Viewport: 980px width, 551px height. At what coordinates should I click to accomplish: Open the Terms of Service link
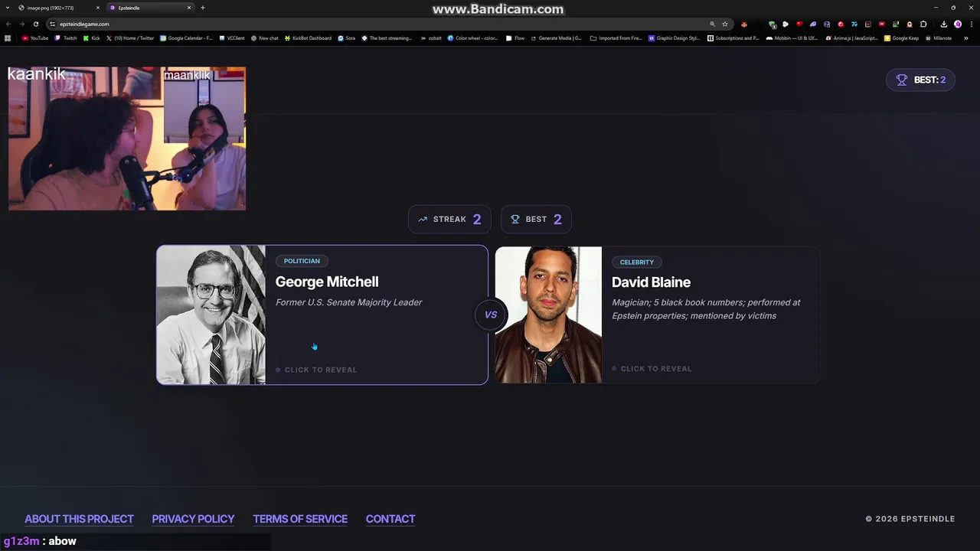tap(300, 519)
